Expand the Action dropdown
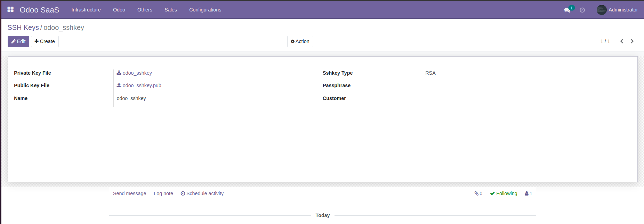 coord(300,41)
